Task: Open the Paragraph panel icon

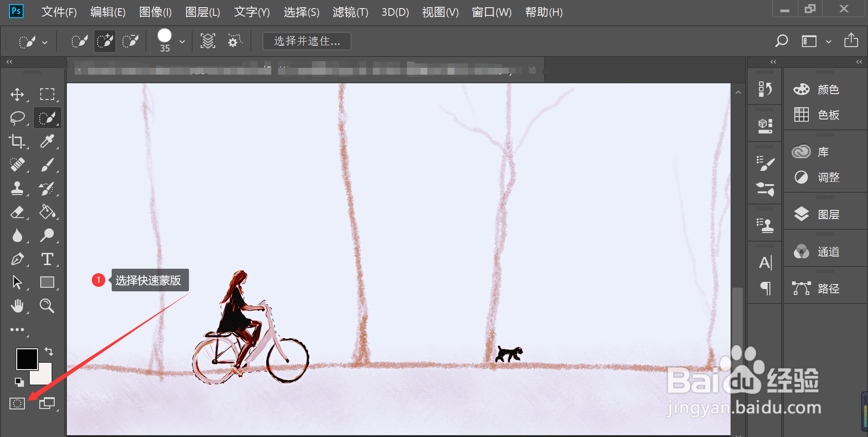Action: coord(765,288)
